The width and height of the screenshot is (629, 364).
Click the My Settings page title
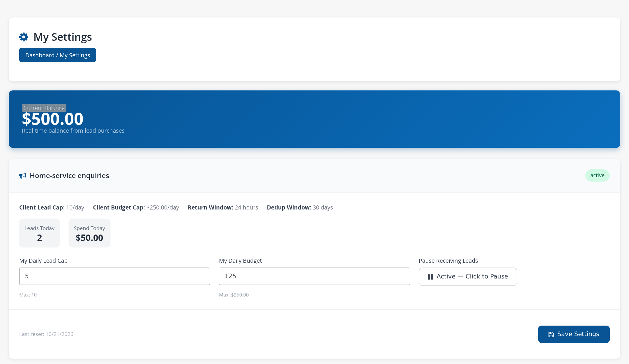63,37
